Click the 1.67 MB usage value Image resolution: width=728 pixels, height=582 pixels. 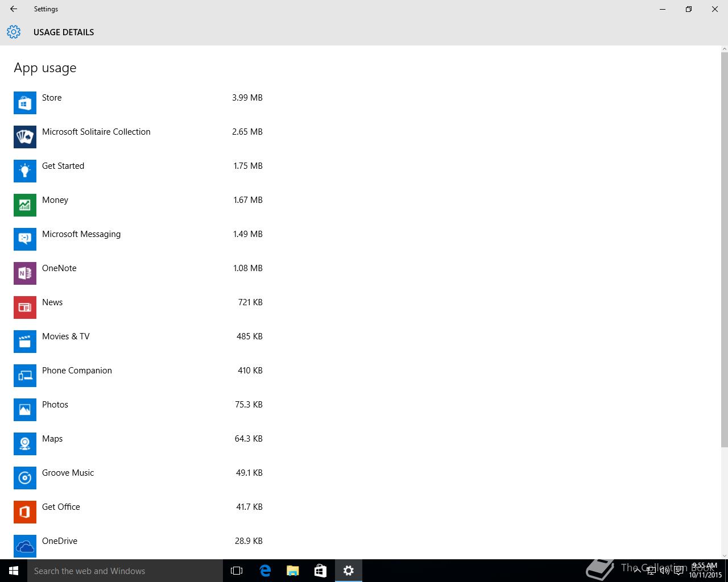tap(248, 200)
